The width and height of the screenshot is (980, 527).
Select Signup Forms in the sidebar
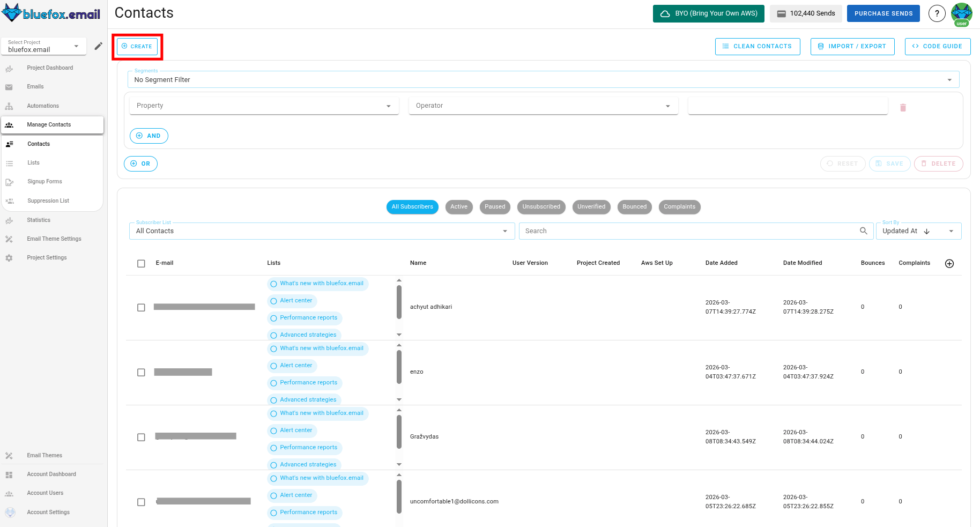pos(44,181)
